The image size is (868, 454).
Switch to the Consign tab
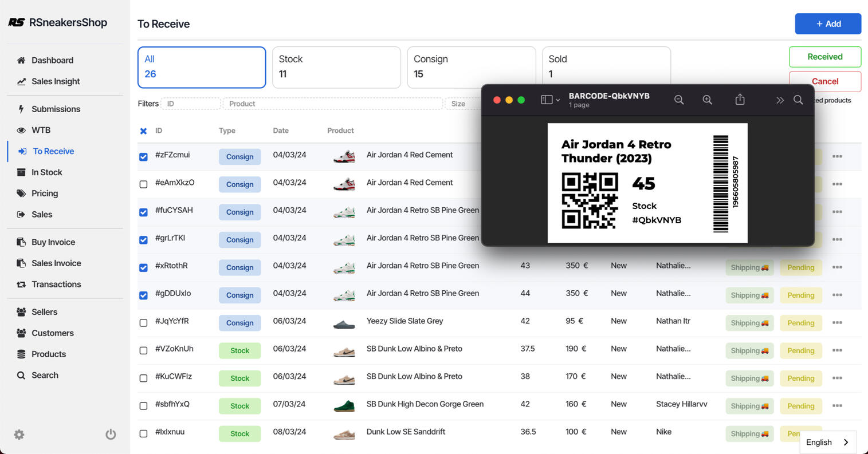click(x=471, y=68)
